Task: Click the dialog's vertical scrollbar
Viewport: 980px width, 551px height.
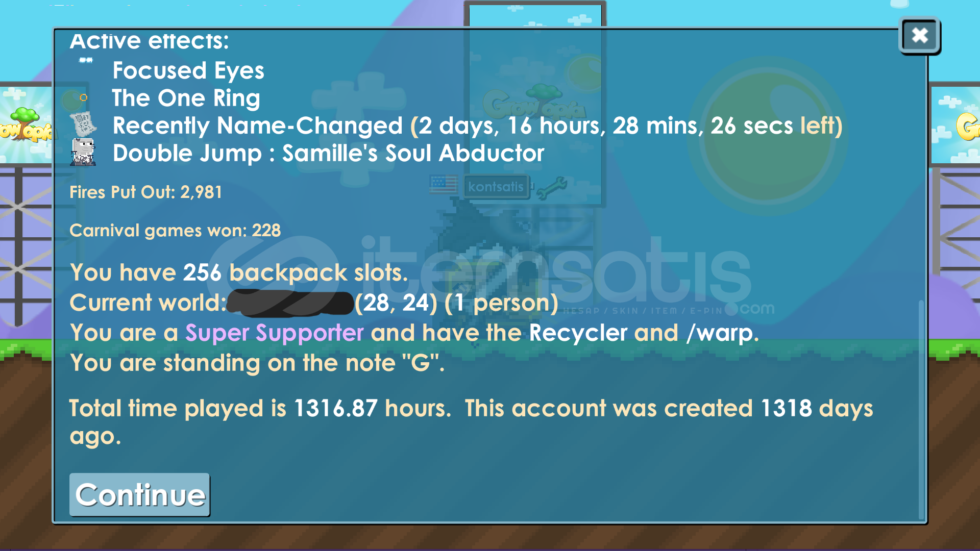Action: (x=921, y=408)
